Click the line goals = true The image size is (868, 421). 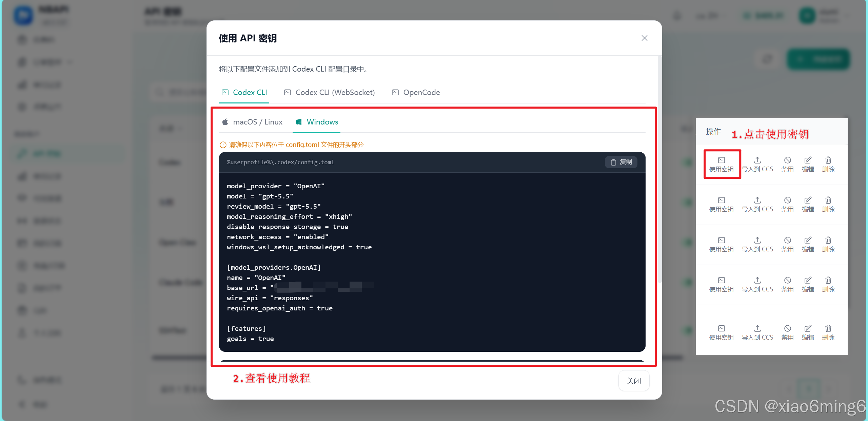click(x=250, y=339)
